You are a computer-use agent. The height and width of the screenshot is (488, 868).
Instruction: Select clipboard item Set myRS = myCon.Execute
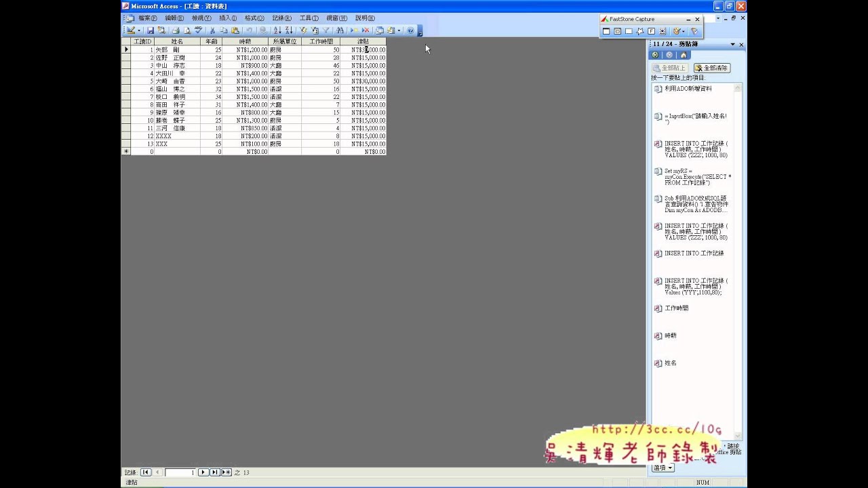[x=692, y=177]
